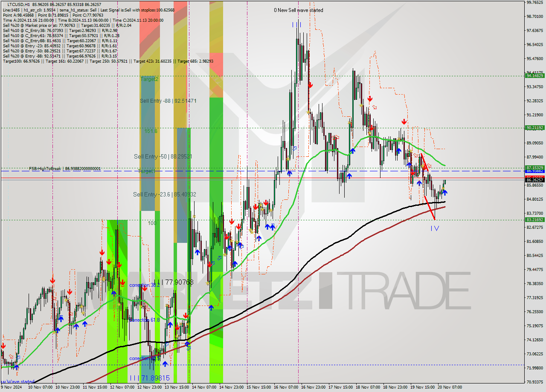Image resolution: width=546 pixels, height=392 pixels.
Task: Click 'Time A:2024.11.16 21:00:00' info line
Action: click(83, 20)
